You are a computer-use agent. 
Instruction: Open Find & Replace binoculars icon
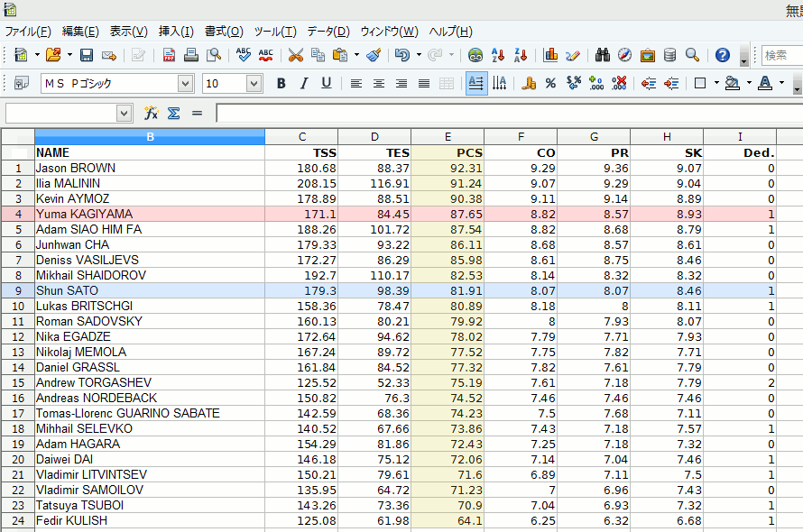pos(603,55)
